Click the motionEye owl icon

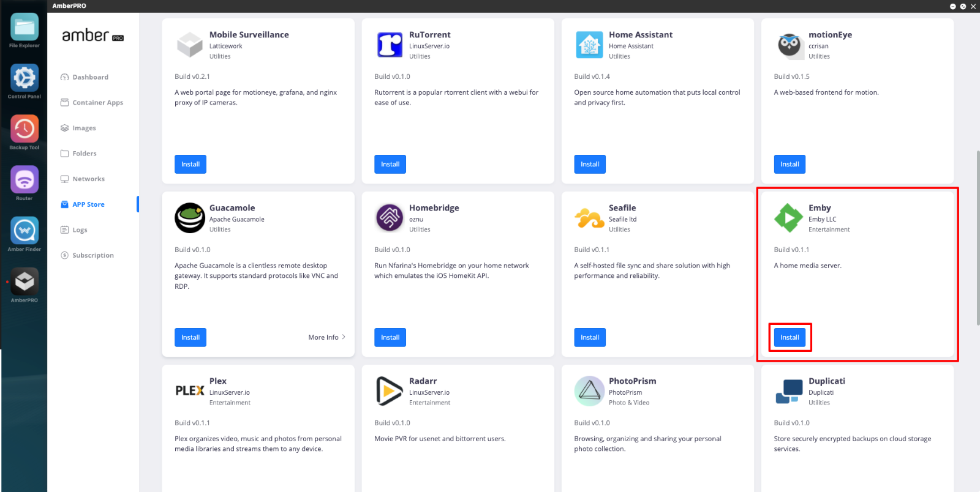click(x=789, y=45)
